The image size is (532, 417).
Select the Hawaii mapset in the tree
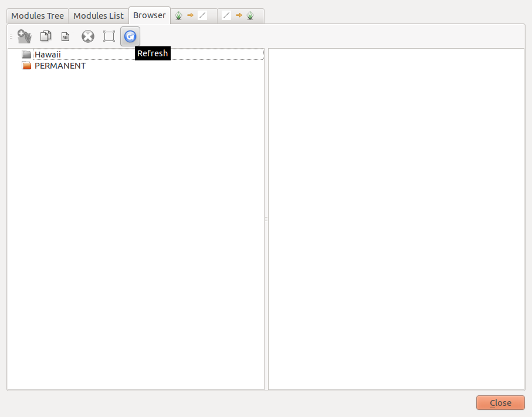[48, 55]
